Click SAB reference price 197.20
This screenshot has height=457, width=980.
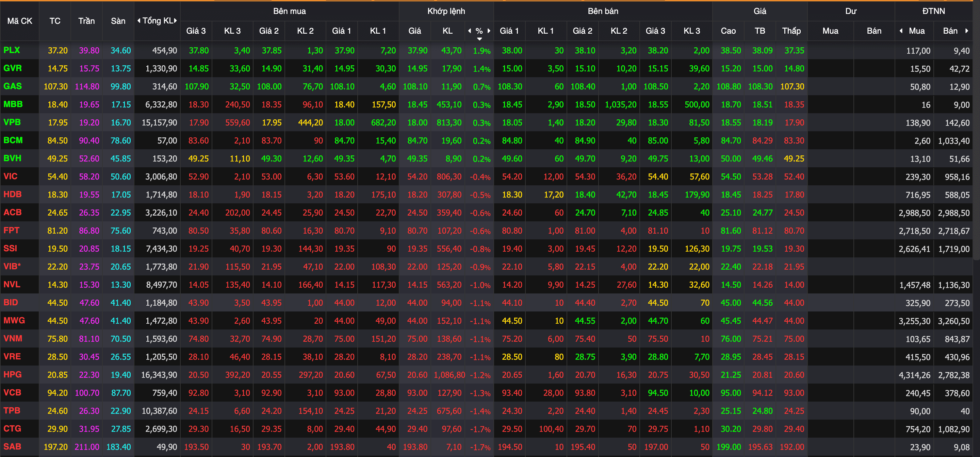(x=55, y=447)
